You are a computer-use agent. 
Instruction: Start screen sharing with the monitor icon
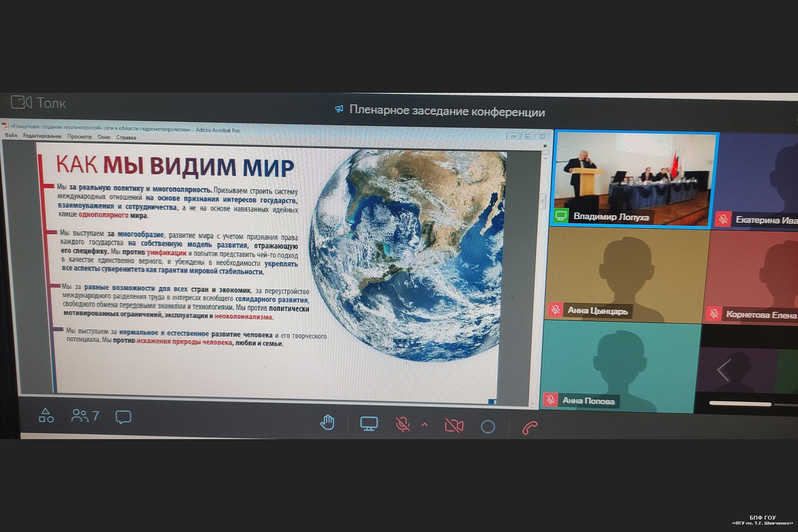[x=369, y=424]
